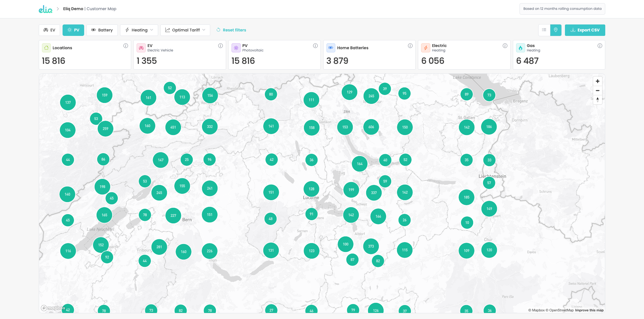Open the Mapbox logo link
The width and height of the screenshot is (644, 319).
[x=53, y=308]
